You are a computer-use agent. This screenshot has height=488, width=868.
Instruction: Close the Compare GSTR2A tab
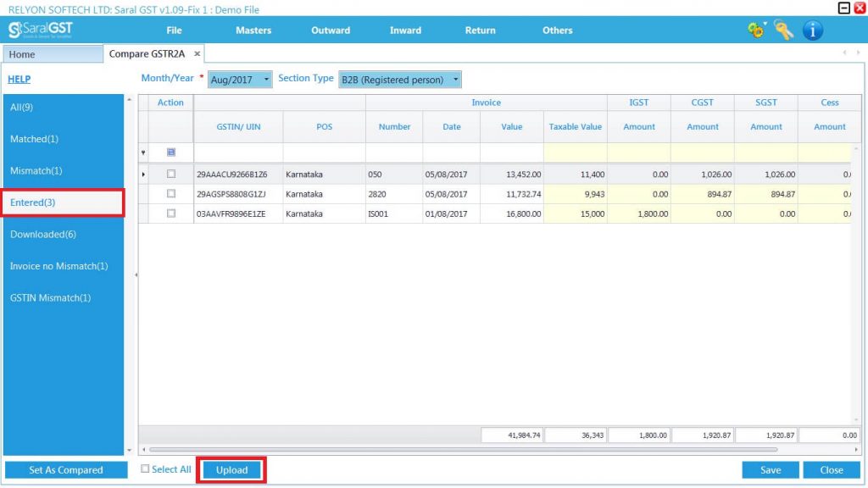(x=197, y=53)
